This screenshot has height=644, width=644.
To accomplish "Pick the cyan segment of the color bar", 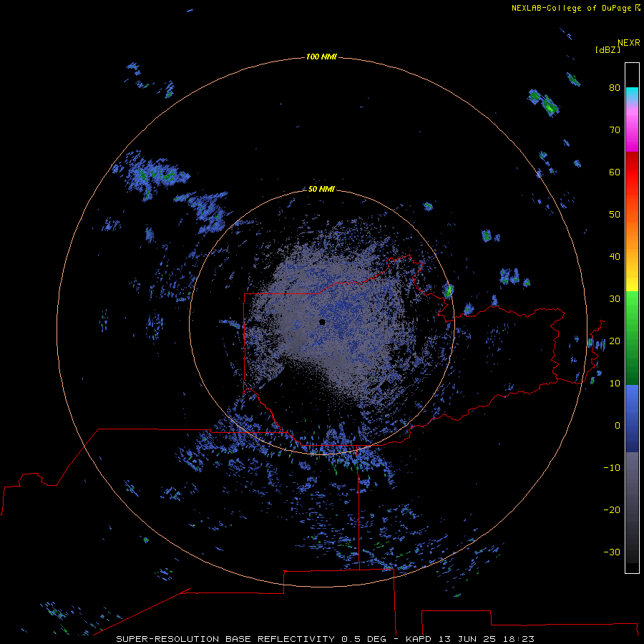I will (x=632, y=92).
